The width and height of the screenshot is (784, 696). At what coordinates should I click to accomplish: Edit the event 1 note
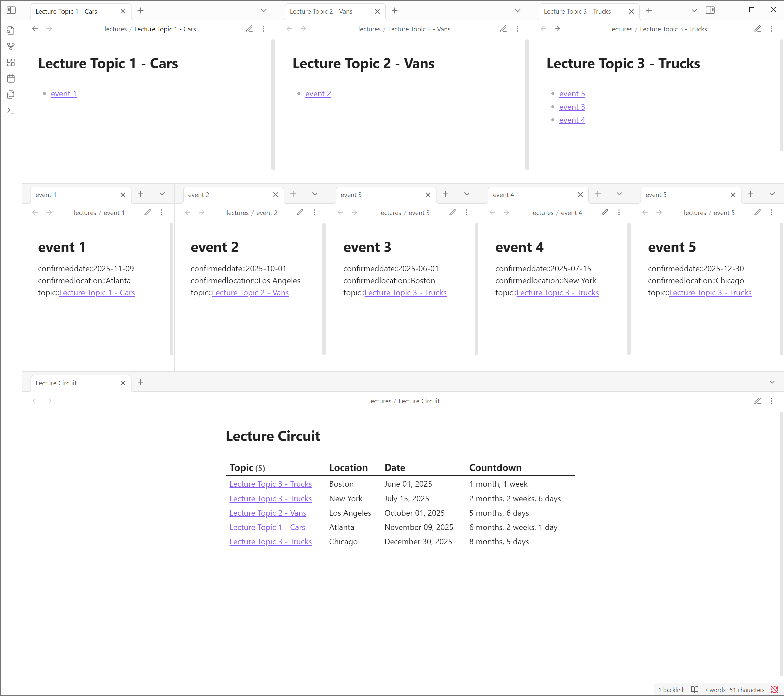148,212
